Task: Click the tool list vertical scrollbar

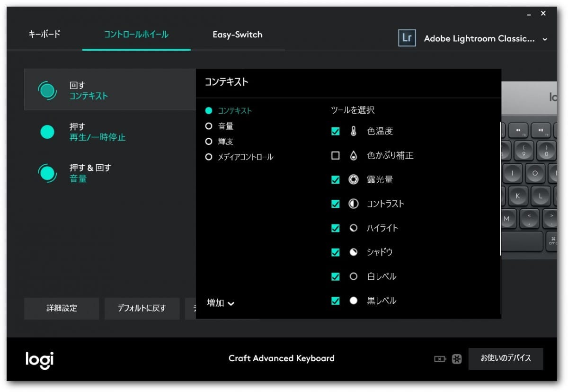Action: coord(501,189)
